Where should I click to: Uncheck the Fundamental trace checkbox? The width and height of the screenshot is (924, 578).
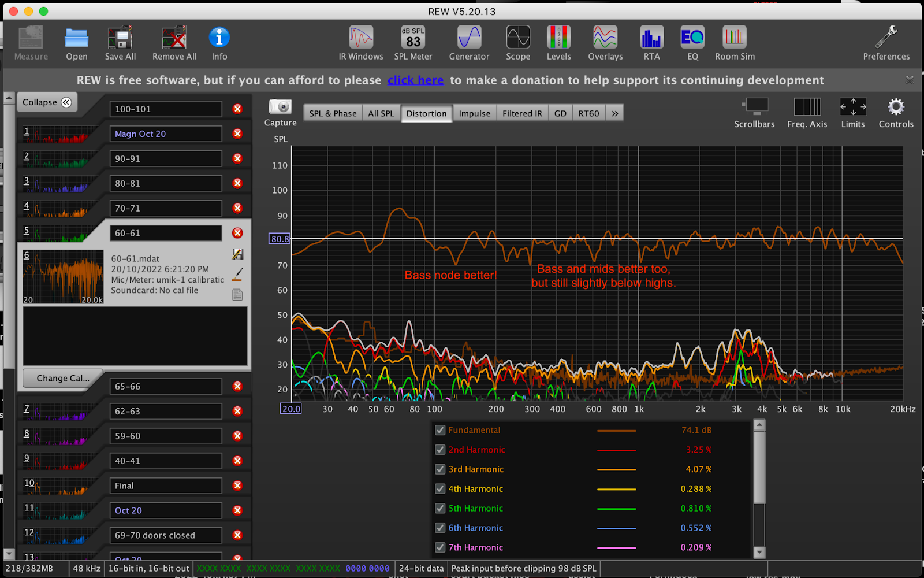coord(440,430)
